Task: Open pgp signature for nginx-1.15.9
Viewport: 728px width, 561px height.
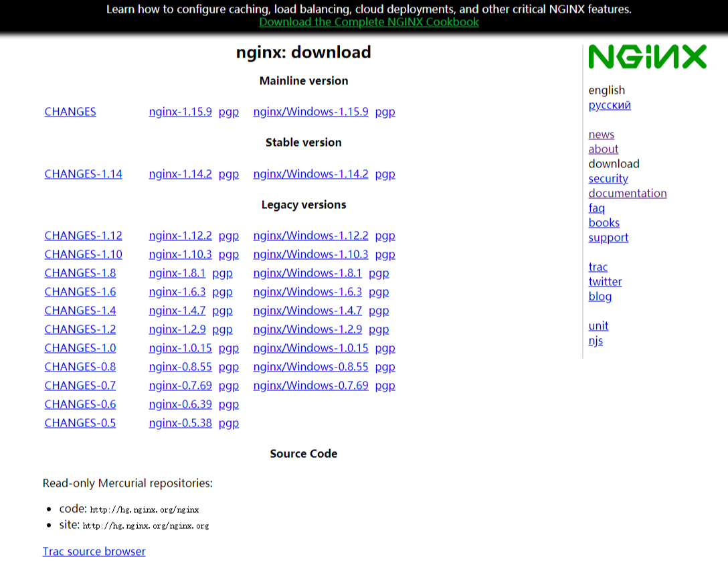Action: click(x=228, y=112)
